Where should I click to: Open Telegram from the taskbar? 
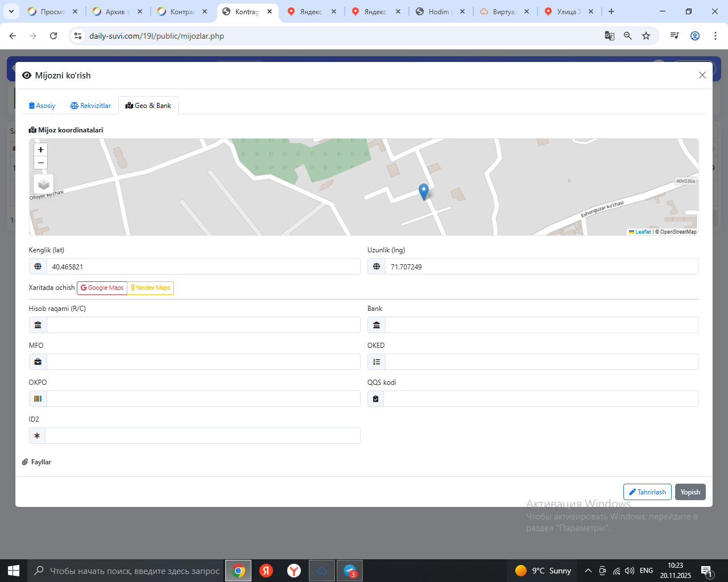350,571
